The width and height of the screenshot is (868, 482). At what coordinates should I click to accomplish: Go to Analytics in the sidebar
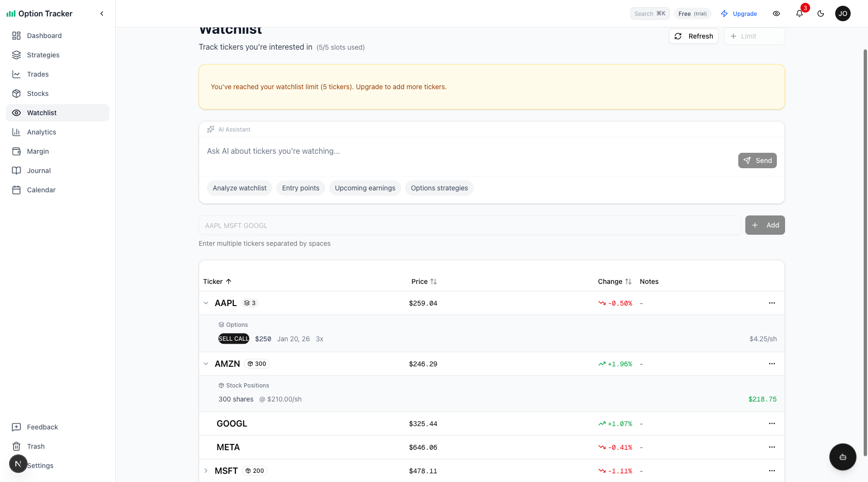point(41,132)
